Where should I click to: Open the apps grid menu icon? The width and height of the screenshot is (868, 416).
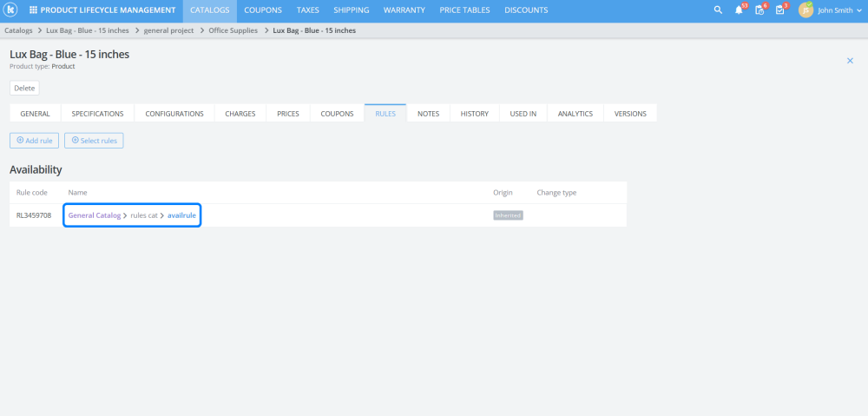coord(33,10)
